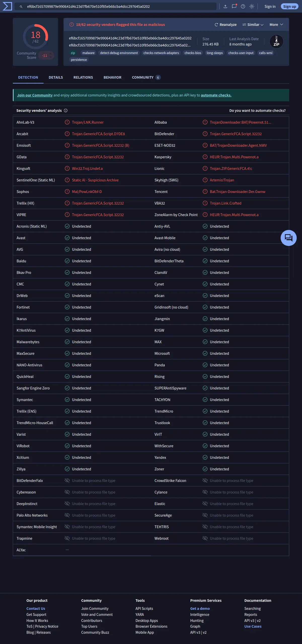Click the warning icon in the VBA32 row
Screen dimensions: 302x644
(205, 203)
